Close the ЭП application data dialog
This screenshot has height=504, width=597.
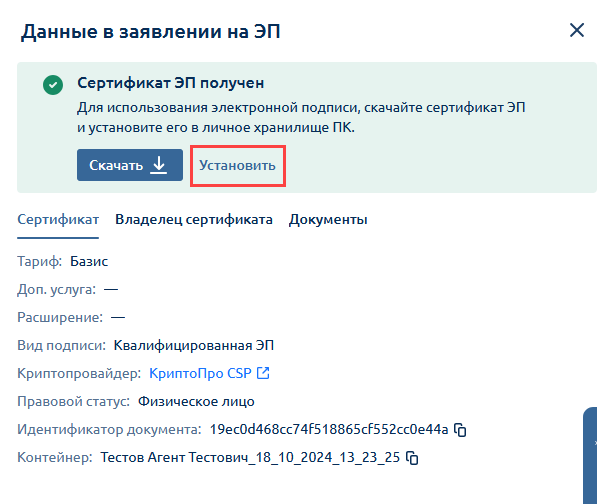pos(576,30)
